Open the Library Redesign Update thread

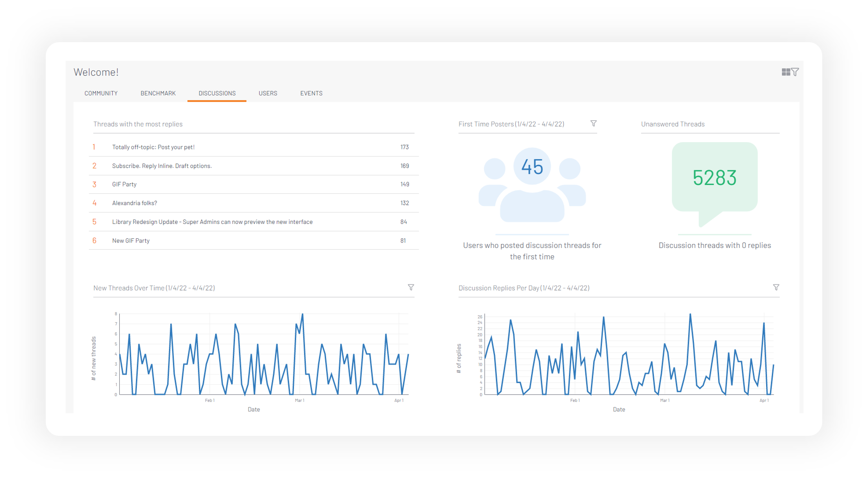coord(212,222)
